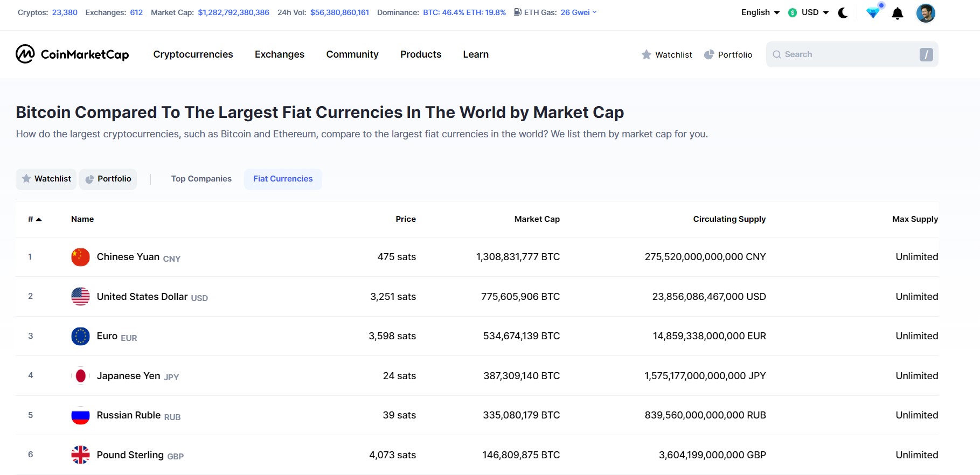Click the slash shortcut badge in search
The width and height of the screenshot is (980, 475).
pyautogui.click(x=926, y=54)
